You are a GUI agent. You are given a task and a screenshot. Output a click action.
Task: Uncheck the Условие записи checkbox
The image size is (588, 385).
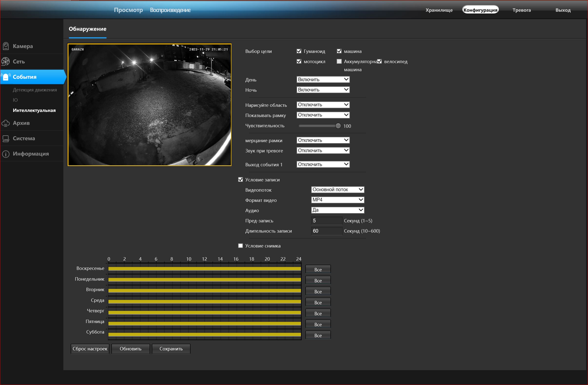240,179
